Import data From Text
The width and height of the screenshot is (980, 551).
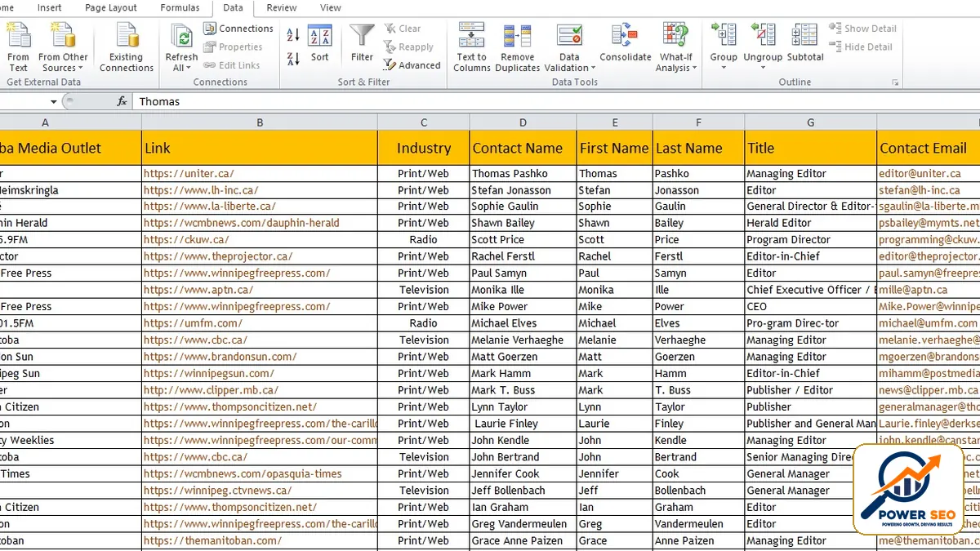tap(18, 47)
